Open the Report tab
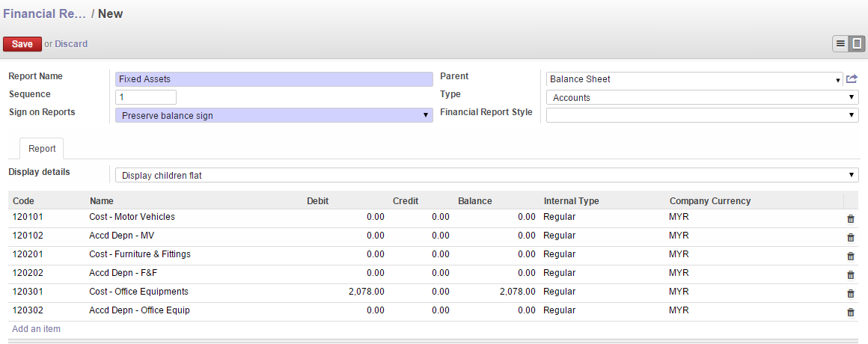This screenshot has width=868, height=344. pos(42,149)
